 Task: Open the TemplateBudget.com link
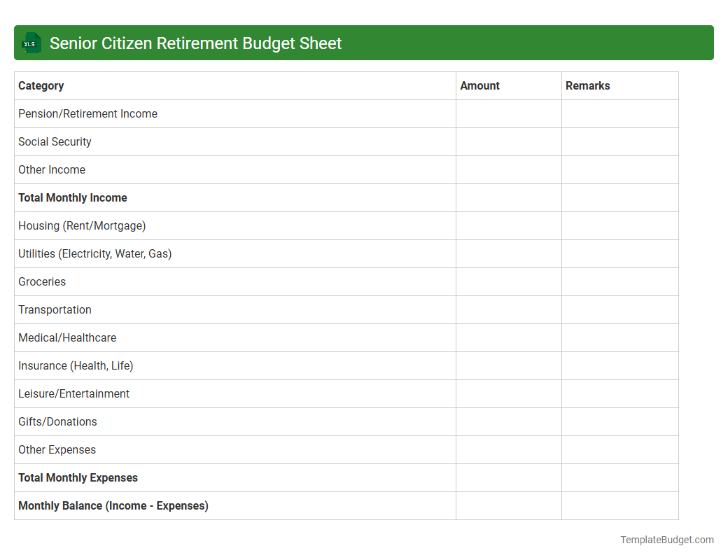click(666, 540)
